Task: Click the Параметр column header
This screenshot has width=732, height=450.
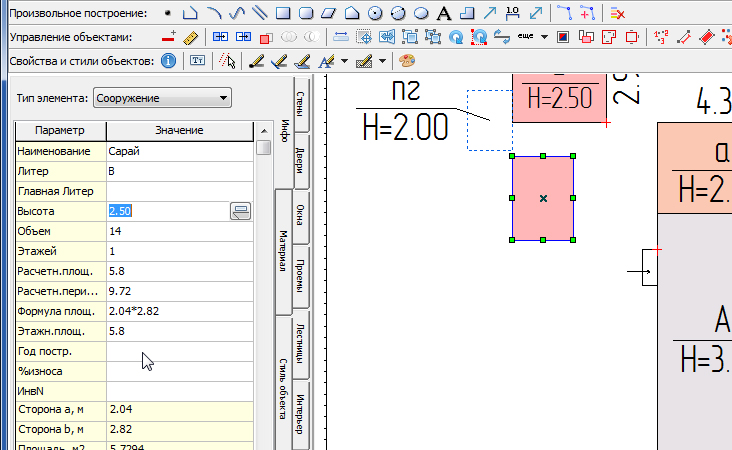Action: 60,131
